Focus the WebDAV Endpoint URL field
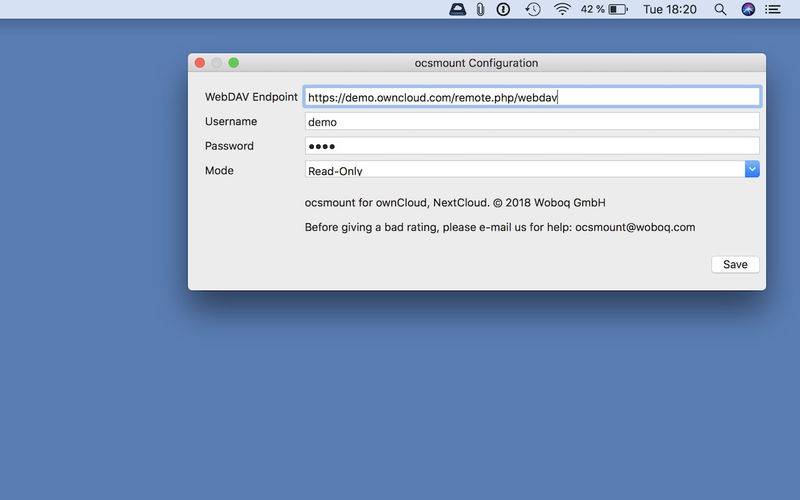This screenshot has width=800, height=500. (x=532, y=97)
